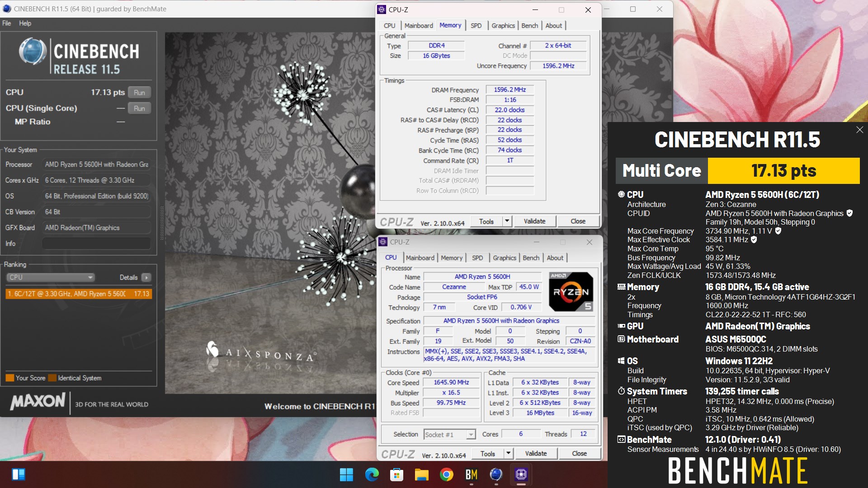Click the Info input field in Cinebench
Screen dimensions: 868x488
point(96,243)
